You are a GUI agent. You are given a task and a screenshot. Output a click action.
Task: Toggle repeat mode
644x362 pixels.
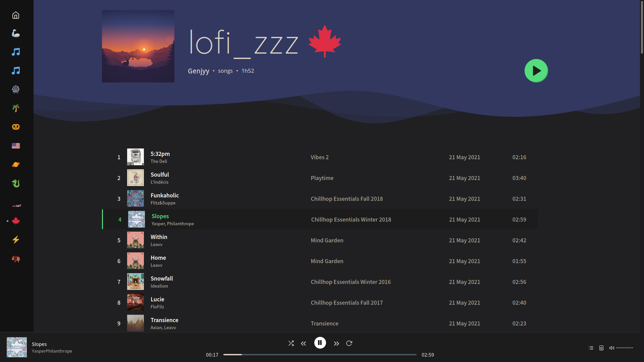349,343
